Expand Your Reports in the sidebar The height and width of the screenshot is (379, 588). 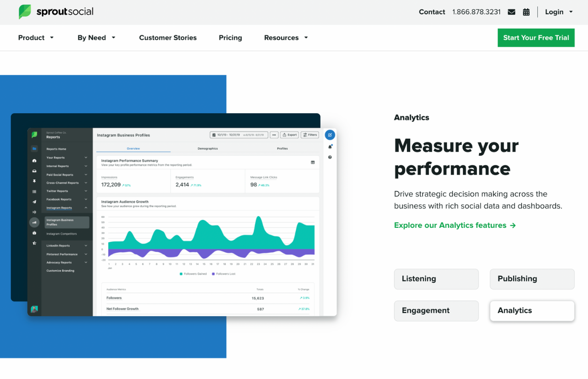[67, 158]
